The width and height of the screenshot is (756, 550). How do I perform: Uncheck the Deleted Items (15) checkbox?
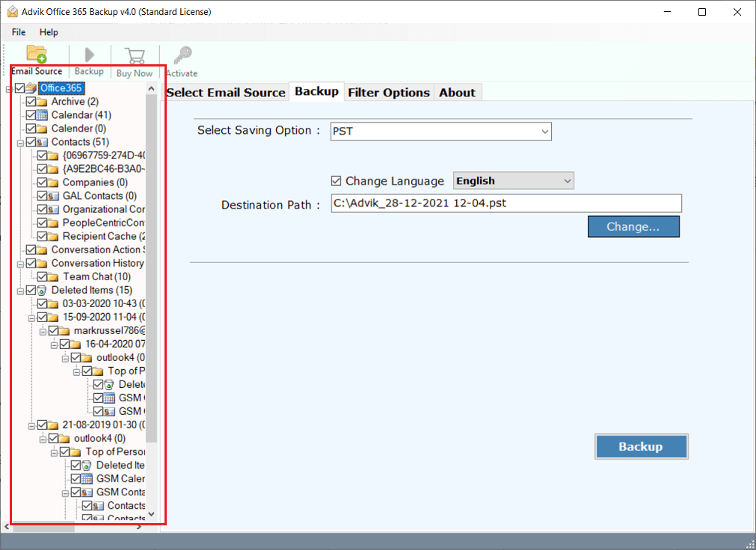point(31,290)
